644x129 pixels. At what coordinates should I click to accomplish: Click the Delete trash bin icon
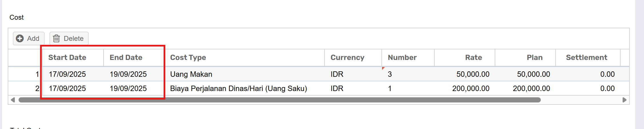(x=56, y=39)
